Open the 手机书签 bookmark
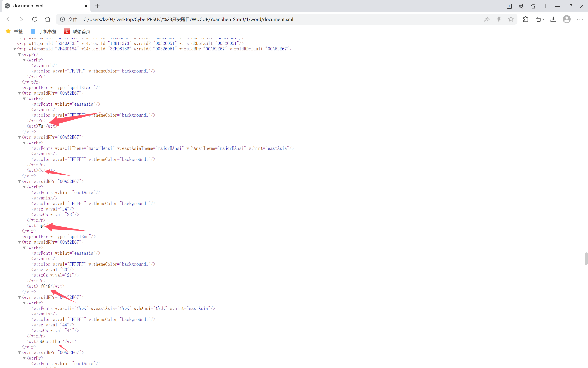 point(44,31)
